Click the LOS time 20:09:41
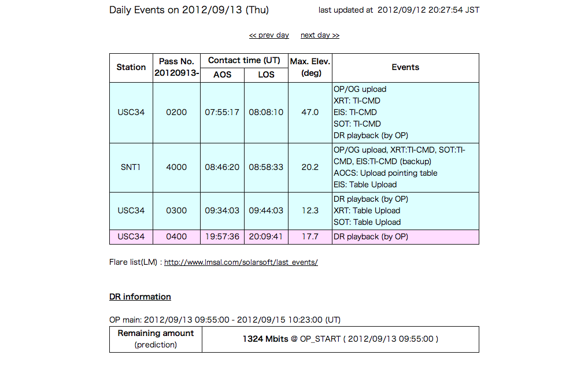This screenshot has width=588, height=366. click(266, 236)
